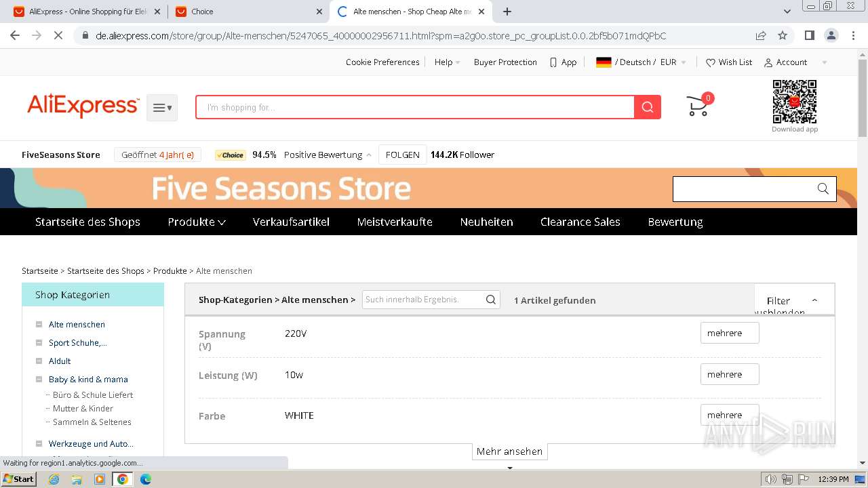The height and width of the screenshot is (488, 868).
Task: Open Clearance Sales tab
Action: pos(580,222)
